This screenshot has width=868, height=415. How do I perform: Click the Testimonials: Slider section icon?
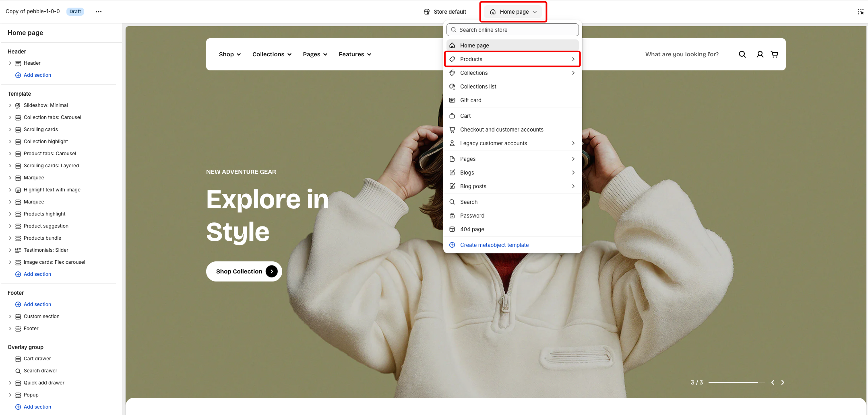(18, 250)
